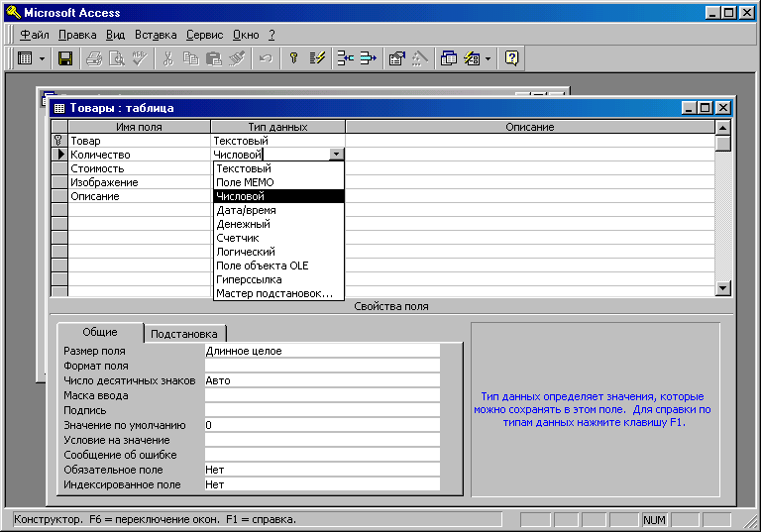Click the Изображение field name cell

(140, 182)
